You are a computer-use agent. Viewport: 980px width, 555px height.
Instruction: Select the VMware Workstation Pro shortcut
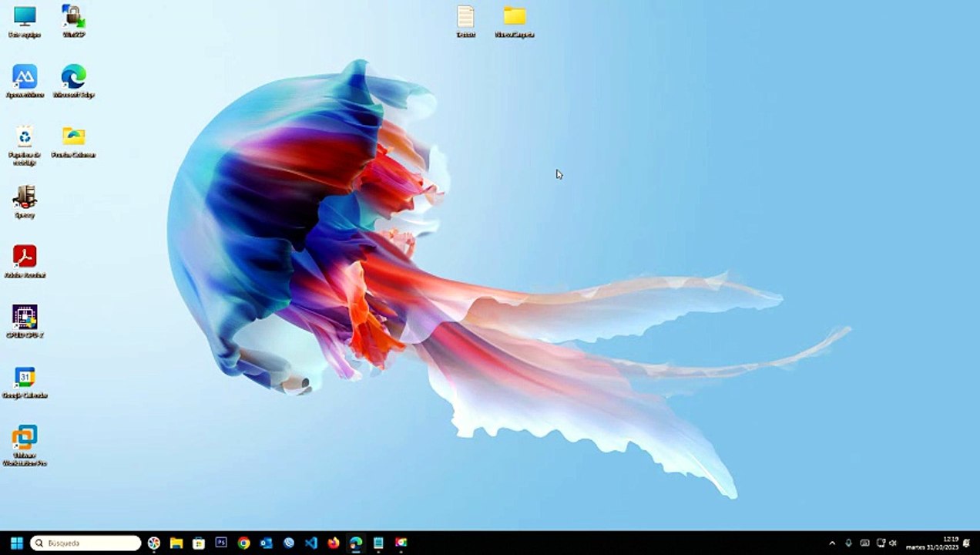[x=25, y=446]
